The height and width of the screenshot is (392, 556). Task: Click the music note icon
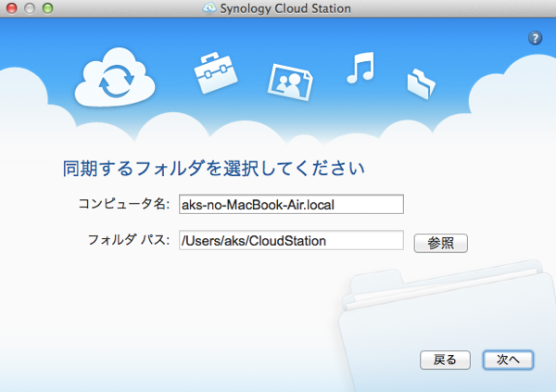click(360, 68)
